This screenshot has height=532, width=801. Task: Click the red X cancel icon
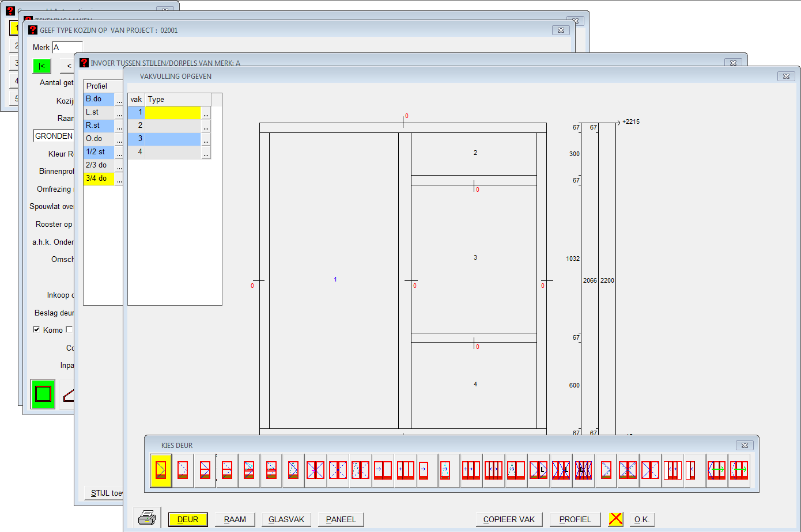coord(615,519)
